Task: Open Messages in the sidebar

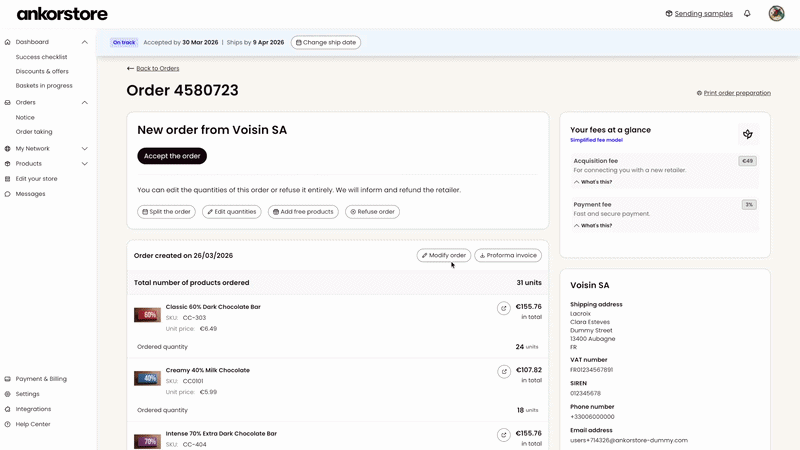Action: tap(30, 194)
